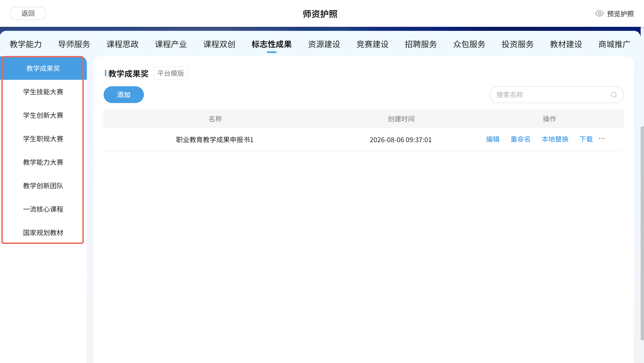This screenshot has height=363, width=644.
Task: Switch to the 课程思政 tab
Action: click(x=122, y=44)
